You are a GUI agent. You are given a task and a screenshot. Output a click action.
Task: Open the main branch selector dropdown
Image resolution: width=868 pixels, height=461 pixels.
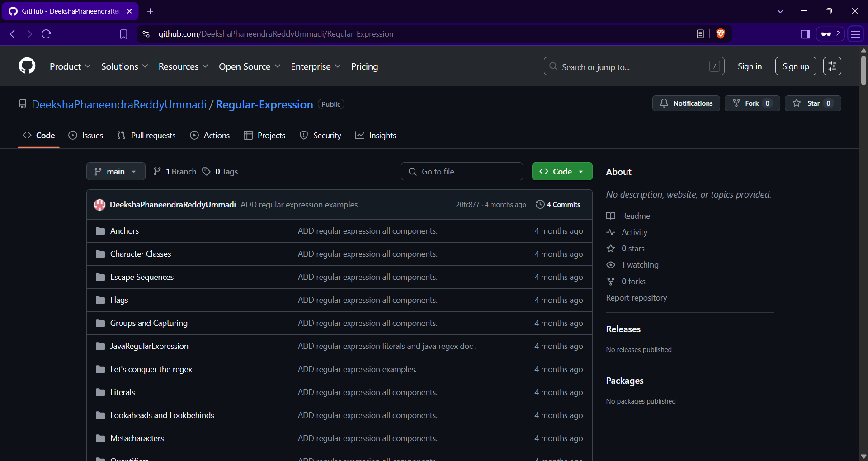(x=116, y=171)
